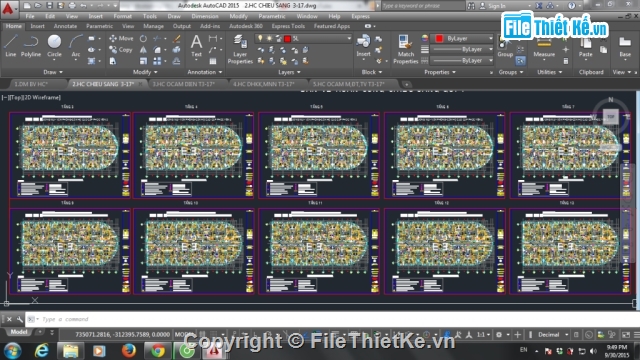Select the Circle tool
Image resolution: width=640 pixels, height=360 pixels.
[x=54, y=46]
